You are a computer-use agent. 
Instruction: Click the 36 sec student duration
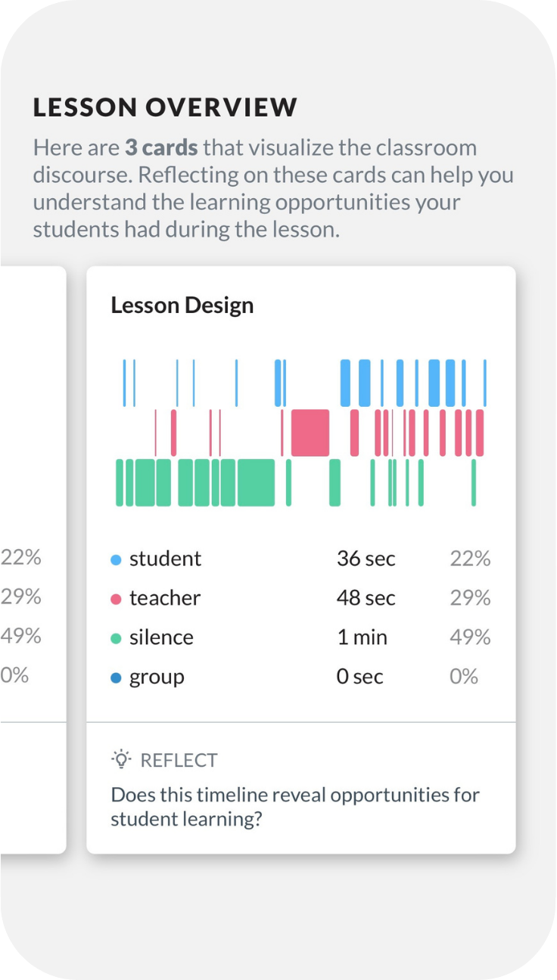[366, 559]
